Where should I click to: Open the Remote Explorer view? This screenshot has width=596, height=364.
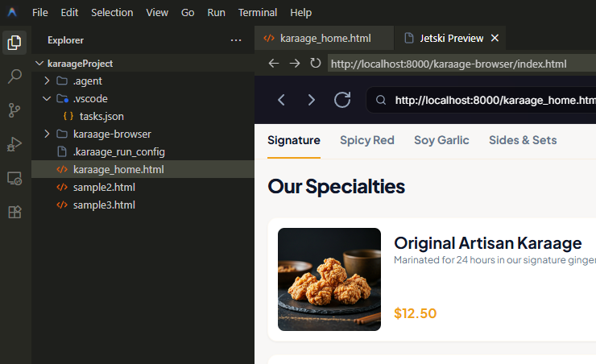point(14,178)
